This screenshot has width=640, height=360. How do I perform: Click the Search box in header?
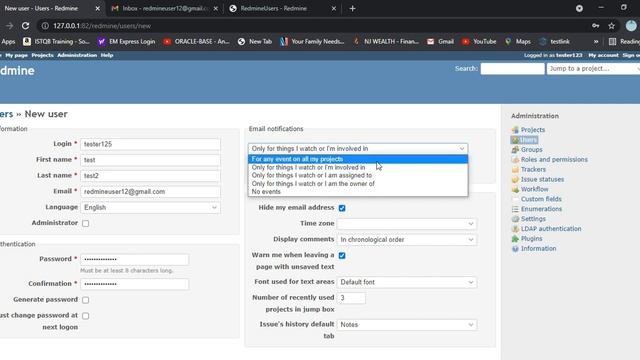512,69
